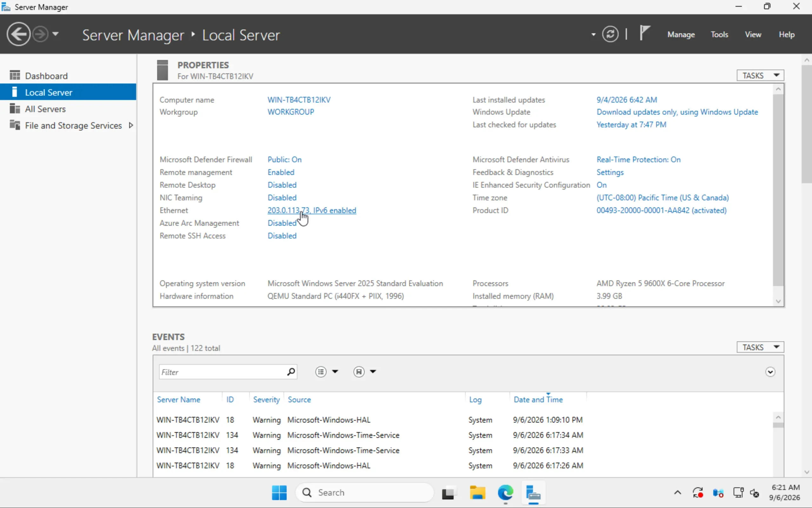This screenshot has width=812, height=508.
Task: Sort events by Source column
Action: coord(299,399)
